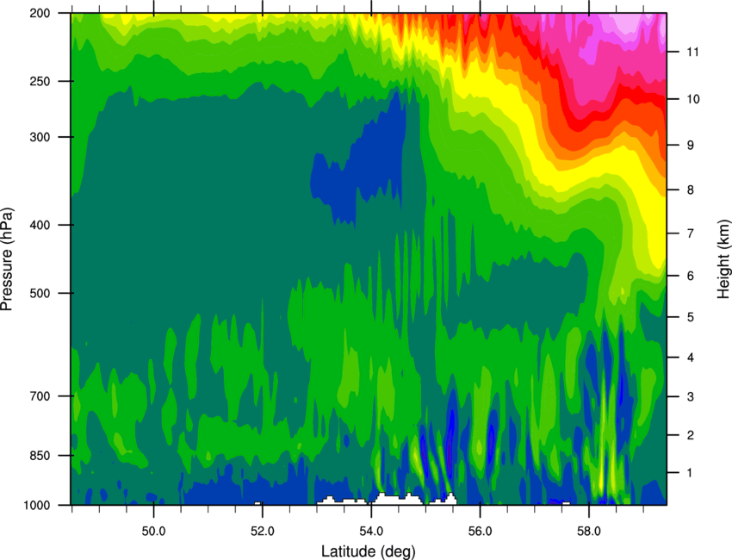732x560 pixels.
Task: Click the 8 km height label
Action: (691, 190)
